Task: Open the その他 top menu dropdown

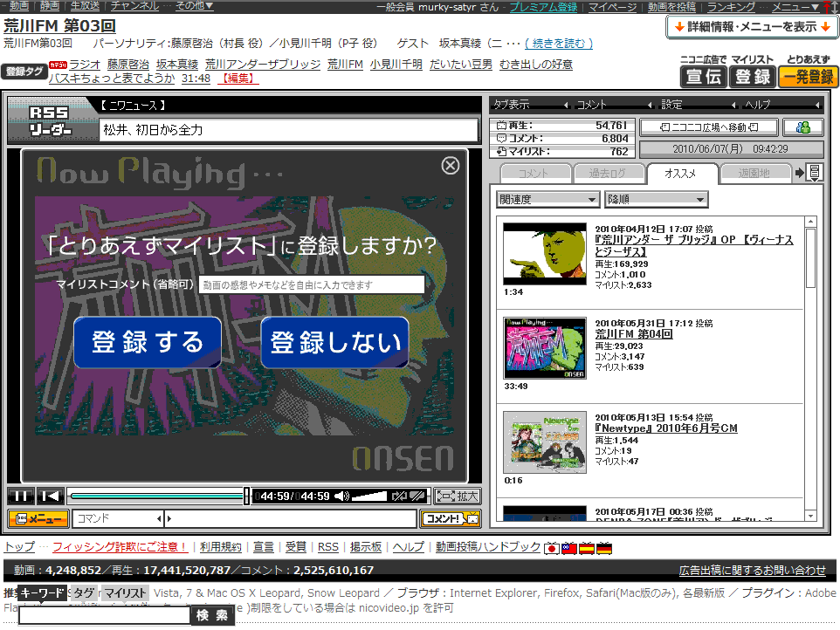Action: tap(194, 6)
